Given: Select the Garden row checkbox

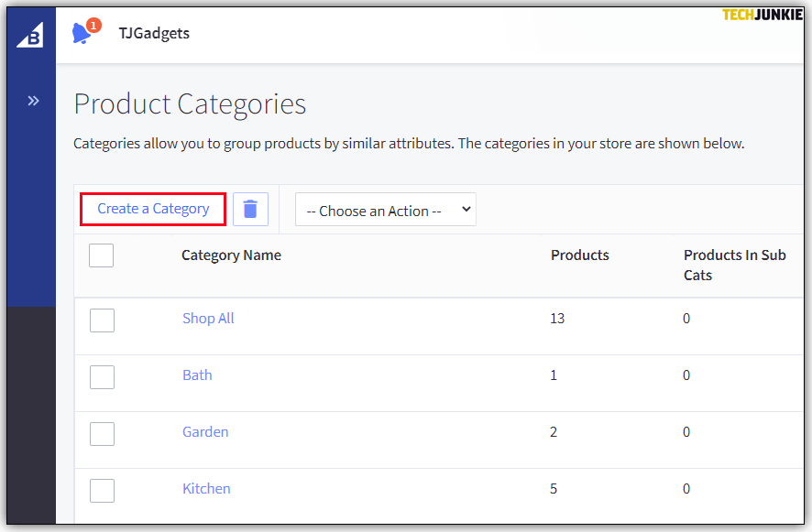Looking at the screenshot, I should (x=102, y=433).
